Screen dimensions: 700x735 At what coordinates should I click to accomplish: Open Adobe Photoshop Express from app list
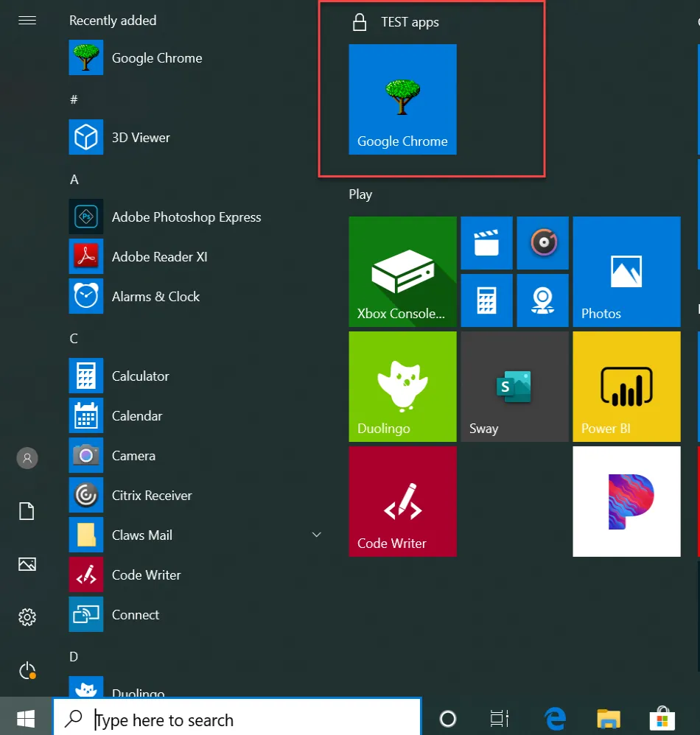point(186,217)
